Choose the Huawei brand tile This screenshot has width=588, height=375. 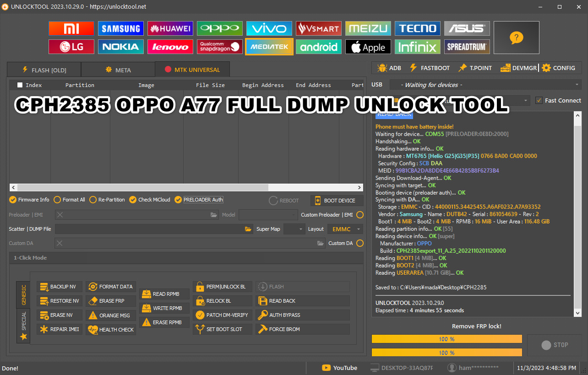pos(170,28)
